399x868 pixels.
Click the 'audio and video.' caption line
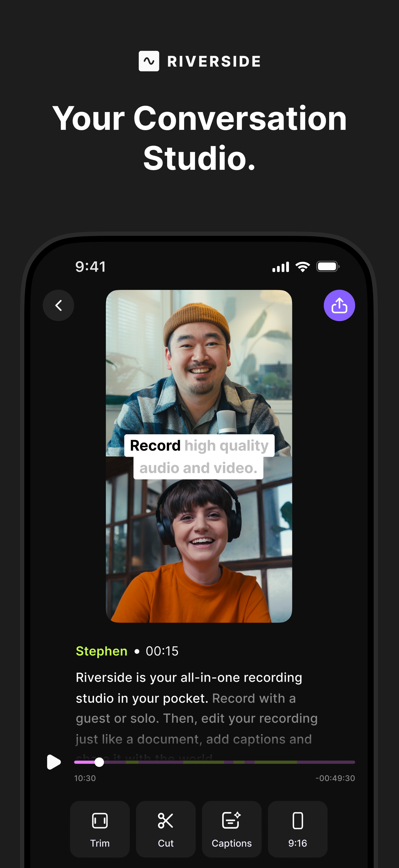tap(199, 468)
